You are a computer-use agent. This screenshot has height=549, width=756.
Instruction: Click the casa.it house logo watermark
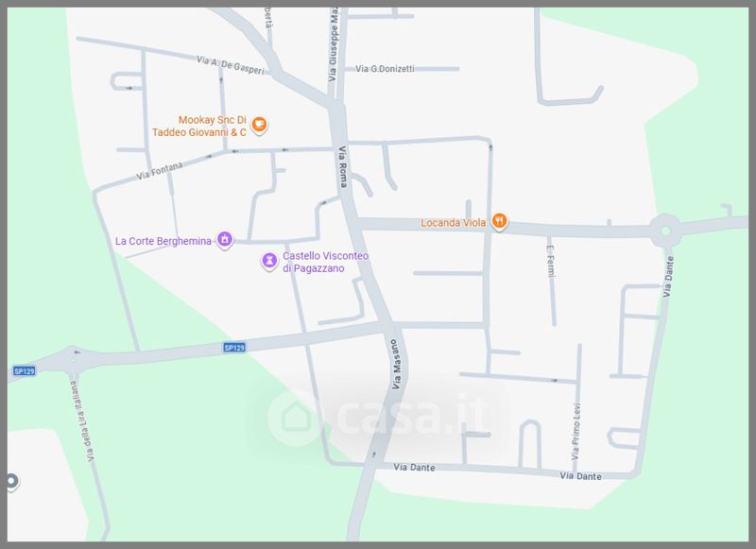click(x=296, y=418)
